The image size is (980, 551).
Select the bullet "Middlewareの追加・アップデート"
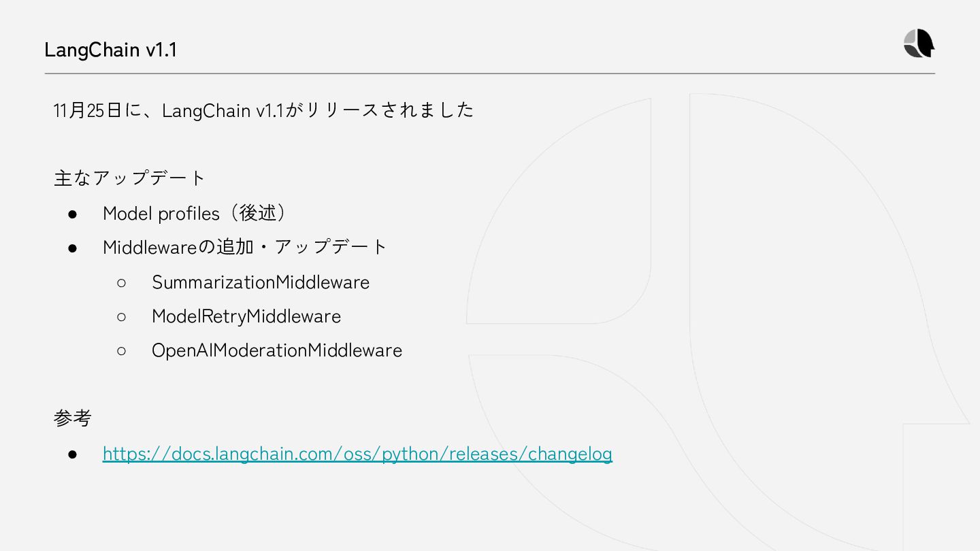(x=245, y=247)
